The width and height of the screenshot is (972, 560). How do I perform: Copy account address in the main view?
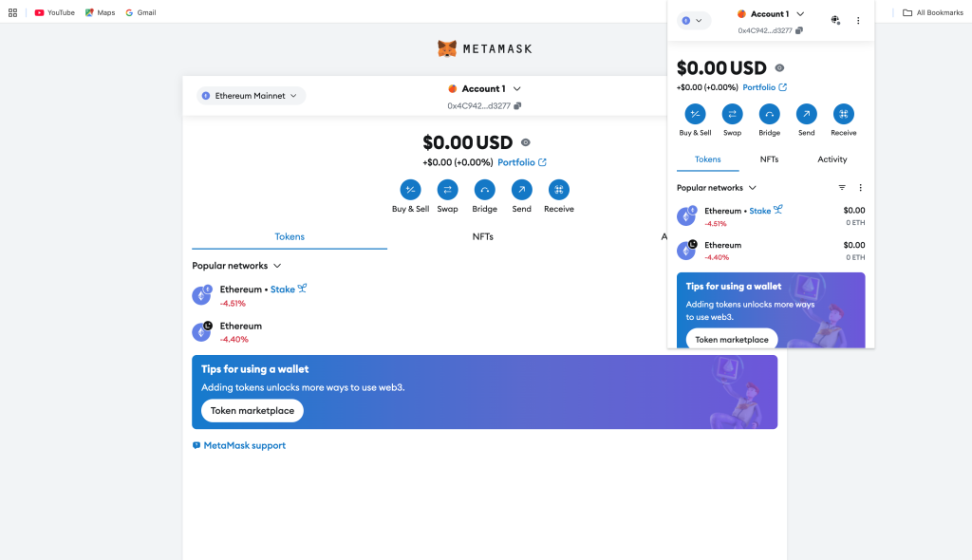pos(517,105)
